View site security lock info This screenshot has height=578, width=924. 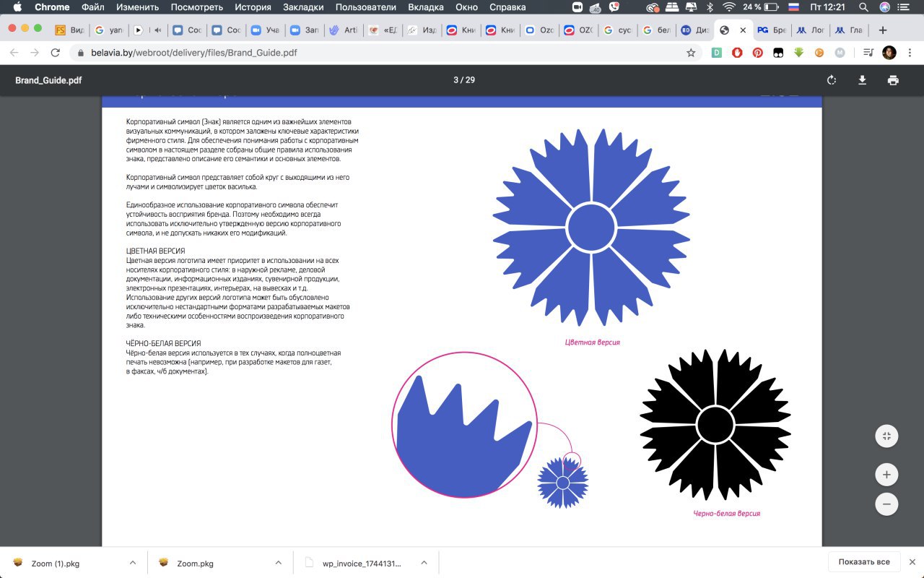pos(82,53)
